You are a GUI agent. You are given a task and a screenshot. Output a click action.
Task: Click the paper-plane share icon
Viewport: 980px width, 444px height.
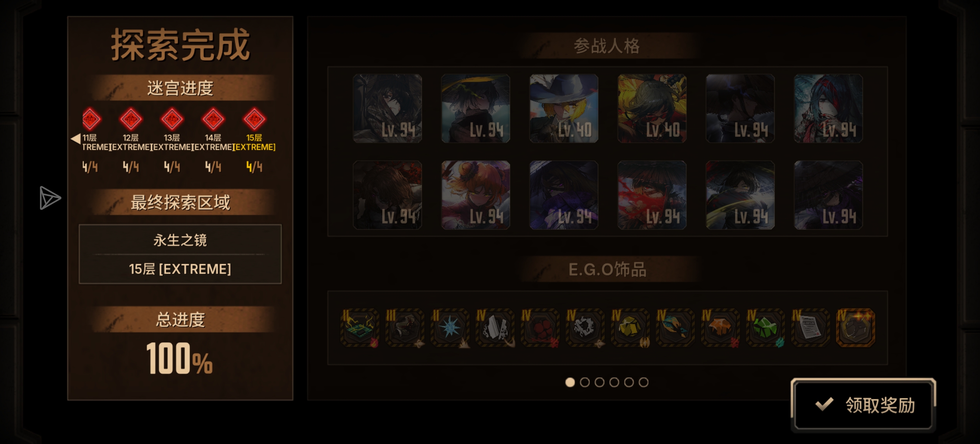[x=50, y=198]
